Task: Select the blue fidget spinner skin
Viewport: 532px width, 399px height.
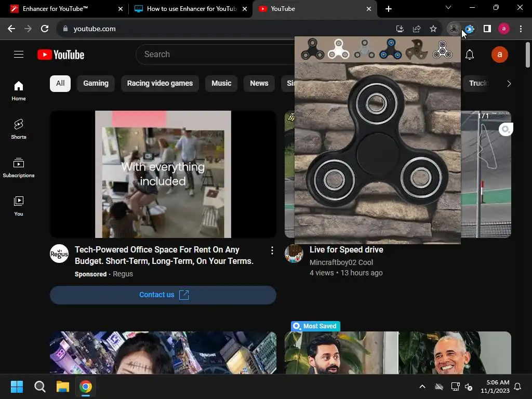Action: click(391, 49)
